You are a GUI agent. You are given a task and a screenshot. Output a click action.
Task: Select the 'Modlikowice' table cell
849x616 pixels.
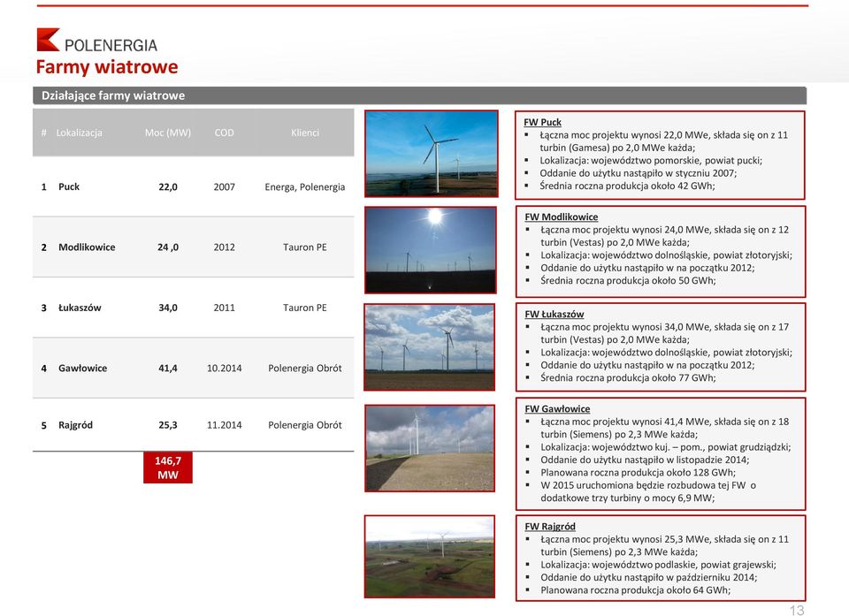[x=87, y=247]
